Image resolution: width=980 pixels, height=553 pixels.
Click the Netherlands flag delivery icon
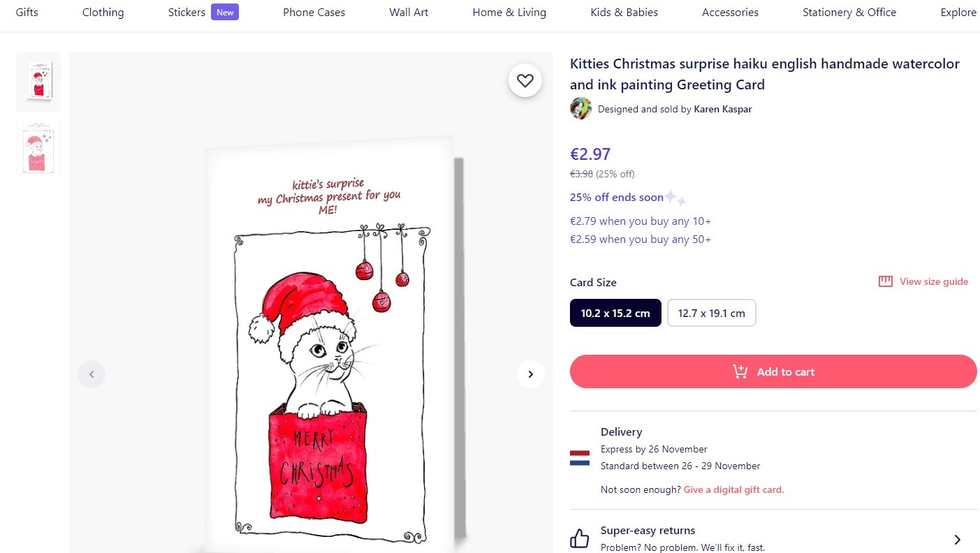pyautogui.click(x=580, y=458)
